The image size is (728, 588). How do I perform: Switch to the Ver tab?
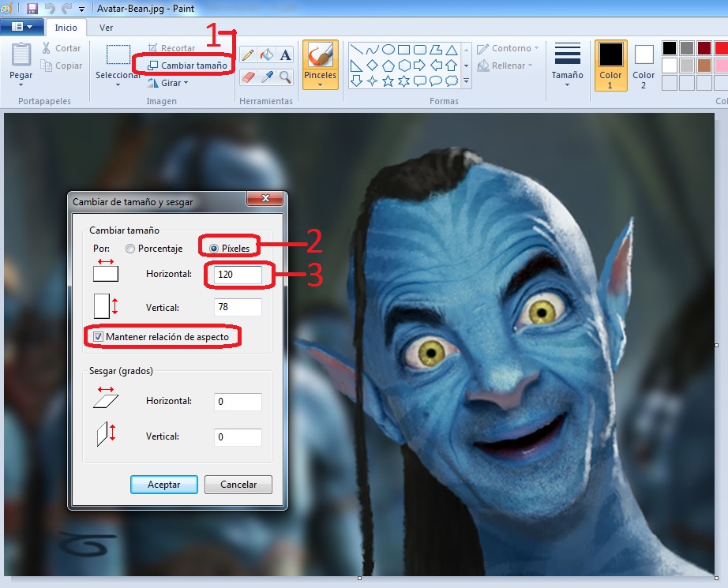(106, 28)
